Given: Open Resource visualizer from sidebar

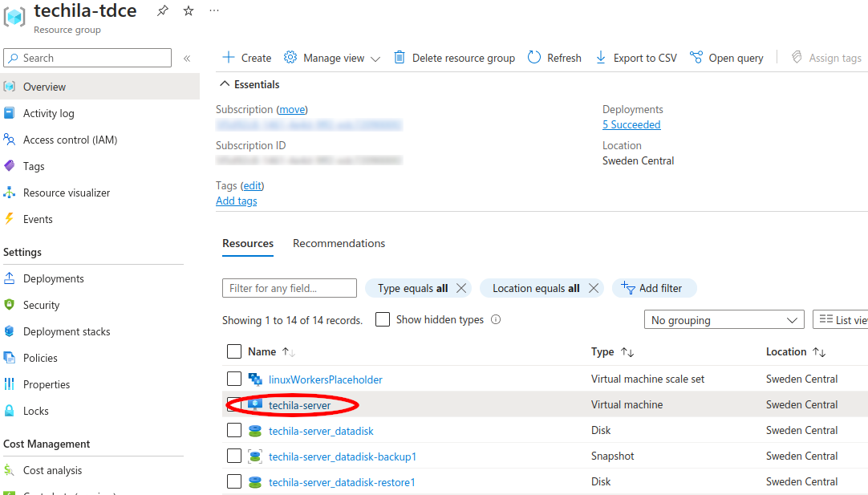Looking at the screenshot, I should click(x=66, y=193).
